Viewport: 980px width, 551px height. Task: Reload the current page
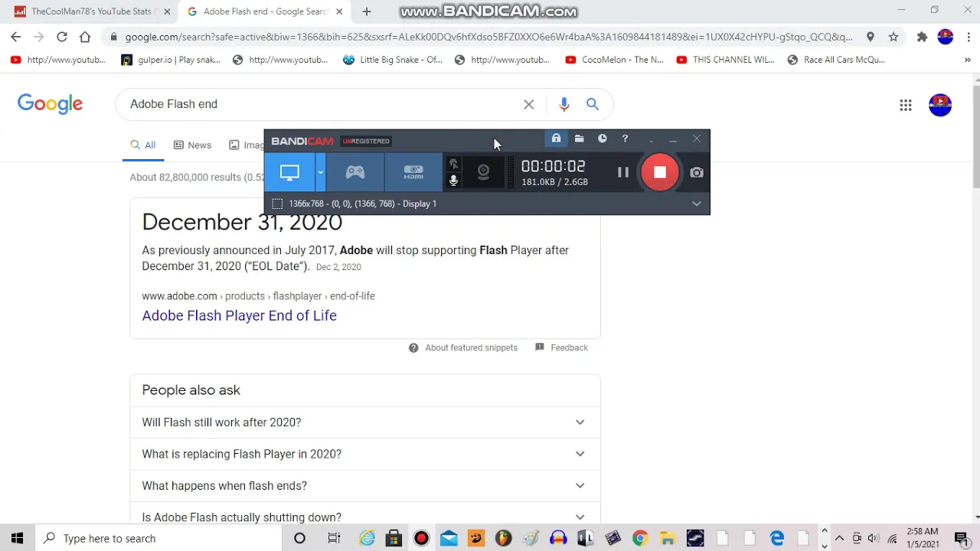[62, 37]
